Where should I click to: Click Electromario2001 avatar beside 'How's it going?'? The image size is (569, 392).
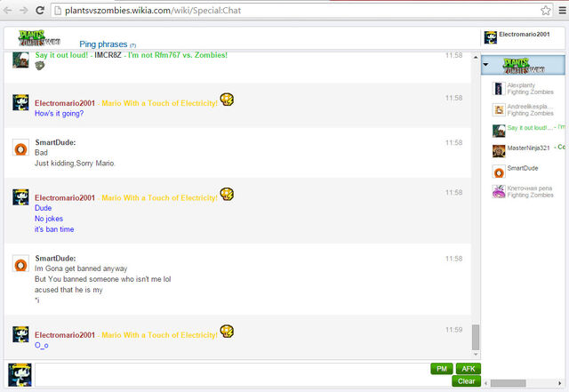pos(20,103)
